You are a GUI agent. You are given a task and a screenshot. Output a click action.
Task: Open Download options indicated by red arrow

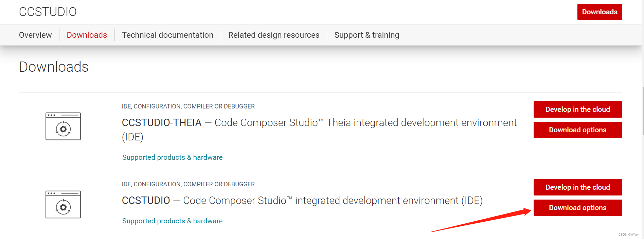[578, 208]
